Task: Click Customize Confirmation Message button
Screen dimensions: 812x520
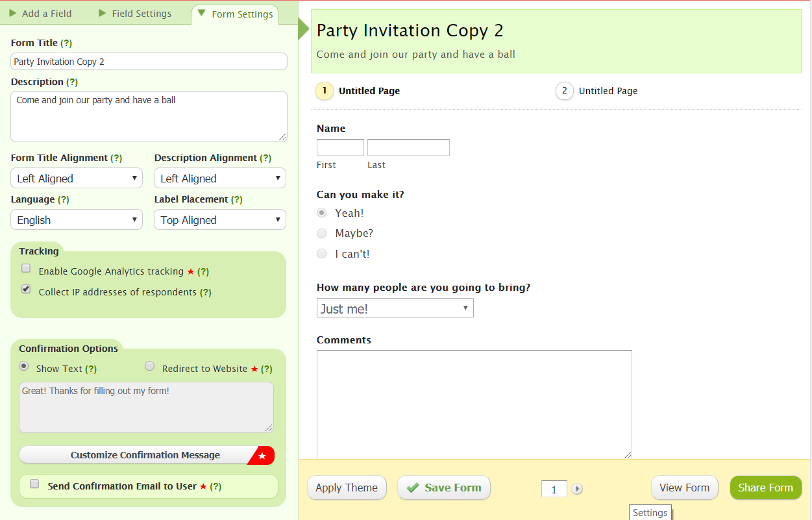Action: click(147, 455)
